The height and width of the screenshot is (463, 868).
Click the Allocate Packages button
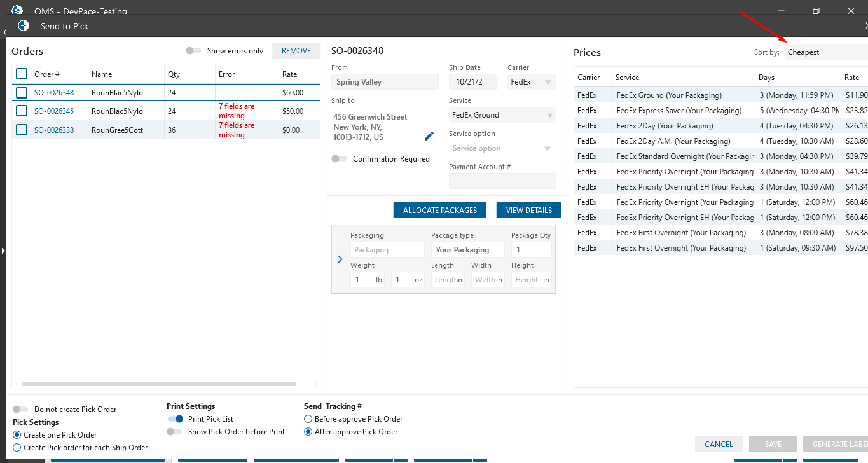(440, 211)
